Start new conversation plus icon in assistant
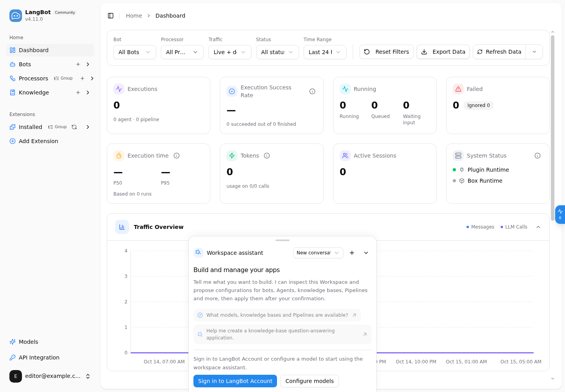 (x=352, y=253)
